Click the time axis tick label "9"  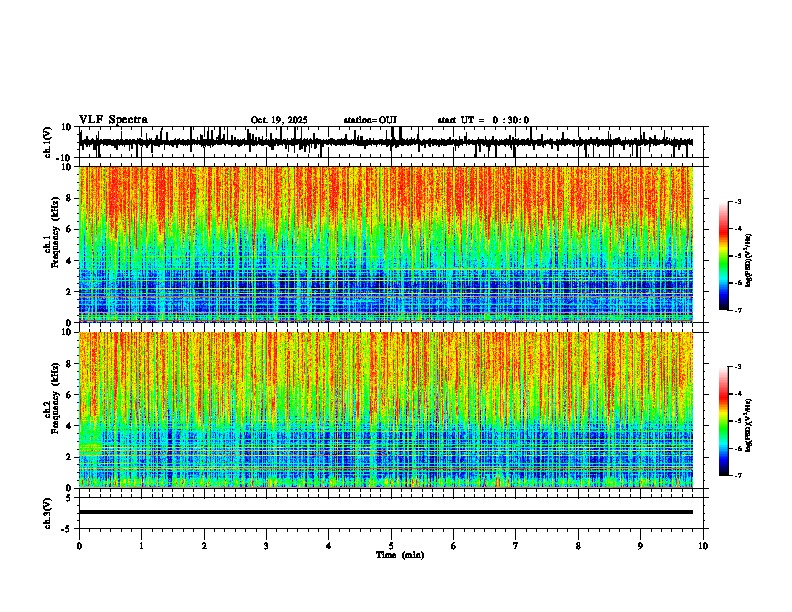pyautogui.click(x=640, y=546)
